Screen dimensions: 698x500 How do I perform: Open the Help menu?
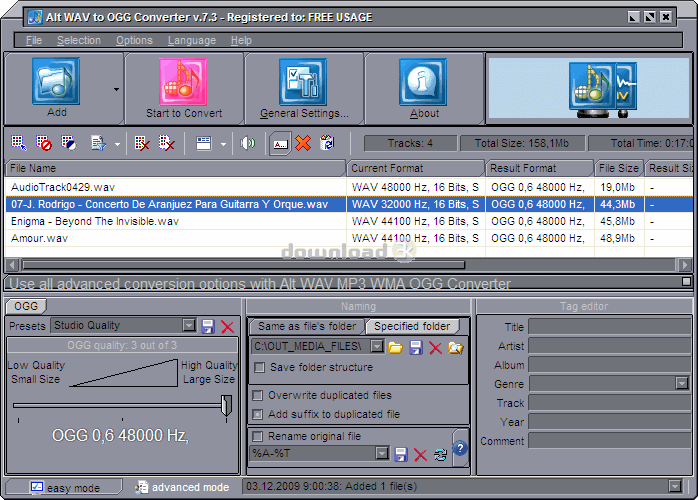coord(241,41)
